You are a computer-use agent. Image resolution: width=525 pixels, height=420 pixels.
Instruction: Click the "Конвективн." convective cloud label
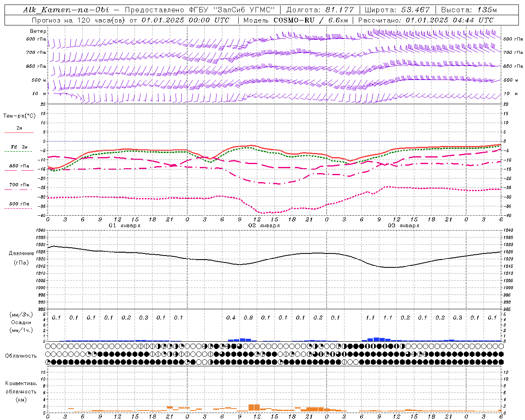21,383
